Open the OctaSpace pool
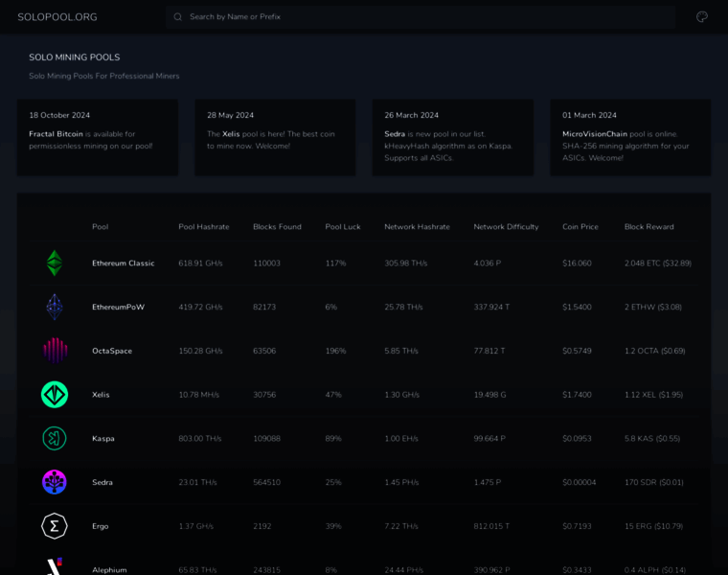This screenshot has height=575, width=728. click(x=112, y=351)
